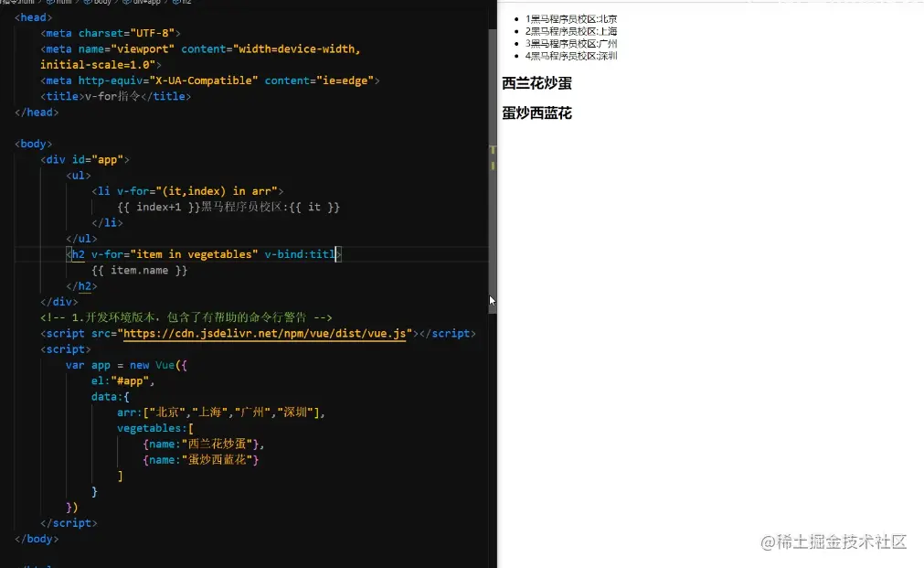Click the arr array with 北京 上海 line
The width and height of the screenshot is (924, 568).
click(x=221, y=413)
